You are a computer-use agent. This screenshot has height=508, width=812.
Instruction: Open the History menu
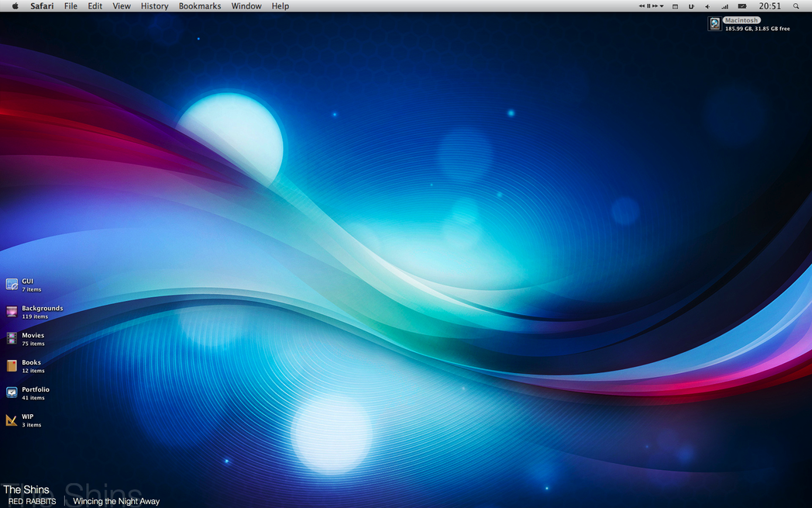(x=154, y=6)
